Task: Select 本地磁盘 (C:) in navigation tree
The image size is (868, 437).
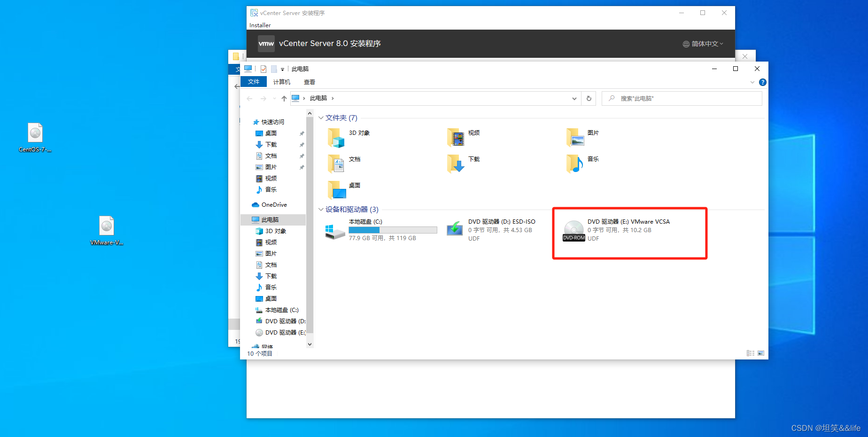Action: [x=277, y=310]
